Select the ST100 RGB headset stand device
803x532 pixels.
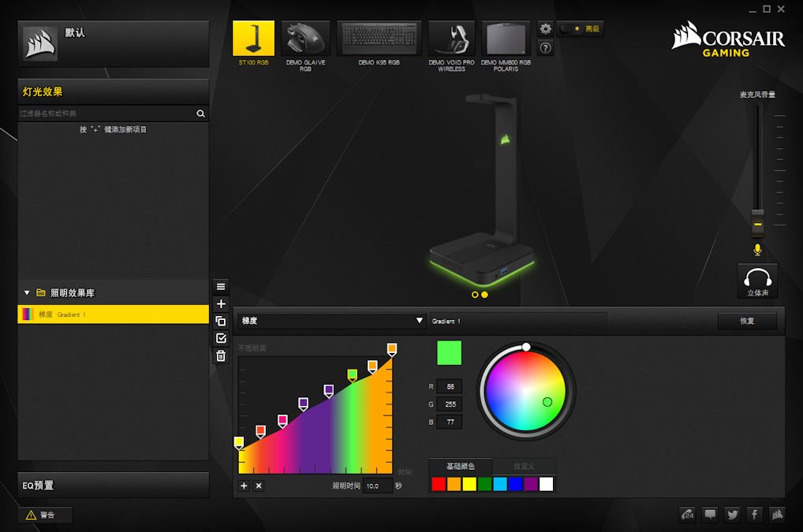pyautogui.click(x=253, y=39)
